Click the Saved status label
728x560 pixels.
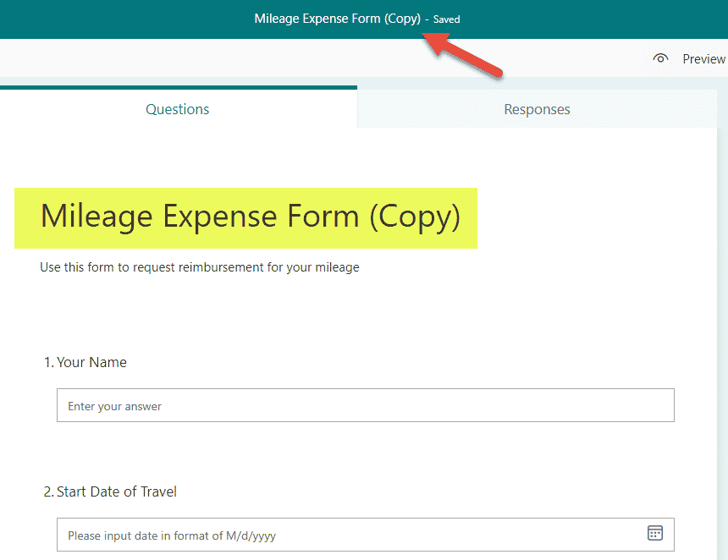coord(446,19)
